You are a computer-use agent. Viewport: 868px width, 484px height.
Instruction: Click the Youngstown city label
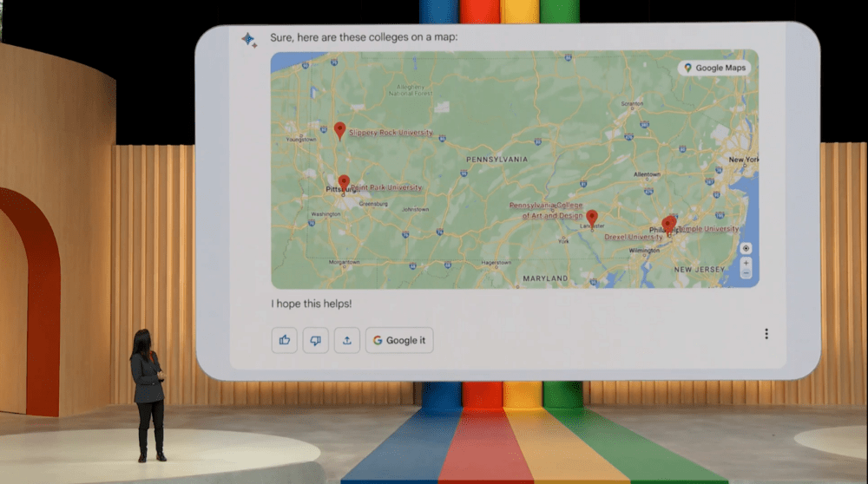click(301, 140)
